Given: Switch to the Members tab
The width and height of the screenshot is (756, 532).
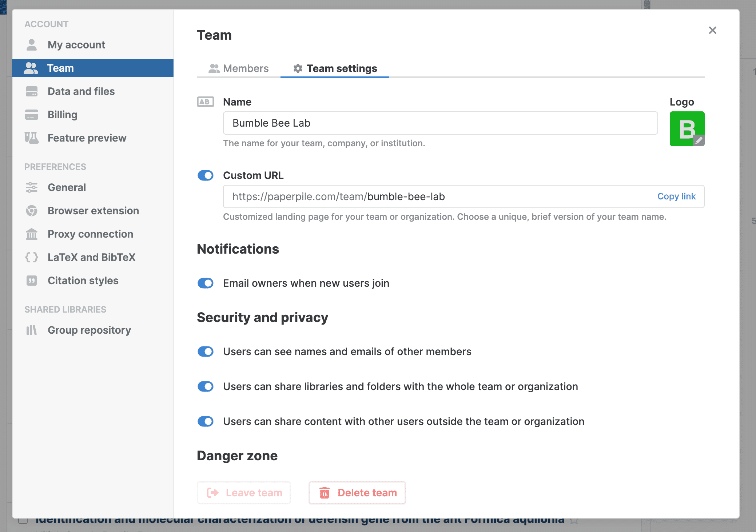Looking at the screenshot, I should coord(239,68).
